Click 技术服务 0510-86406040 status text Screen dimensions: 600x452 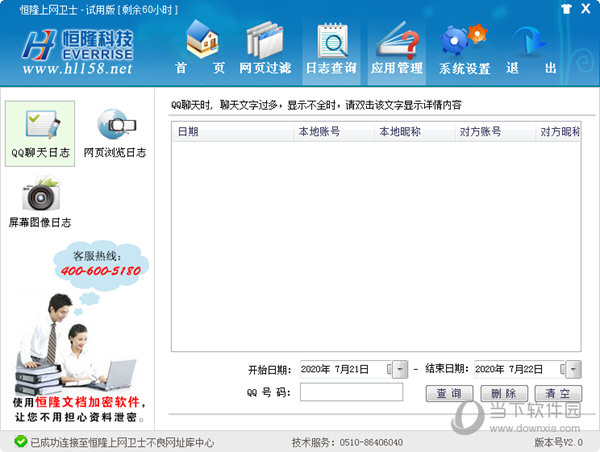click(347, 442)
